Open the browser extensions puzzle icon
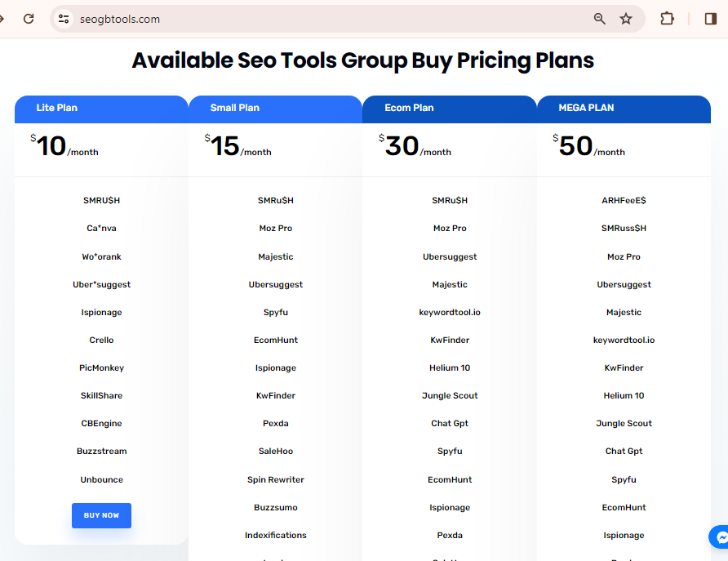 pos(667,19)
